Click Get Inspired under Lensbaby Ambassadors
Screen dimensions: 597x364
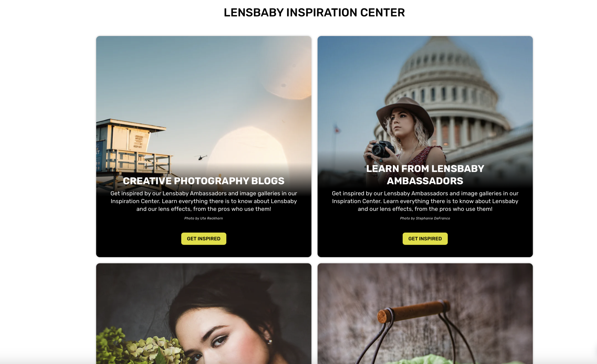425,239
